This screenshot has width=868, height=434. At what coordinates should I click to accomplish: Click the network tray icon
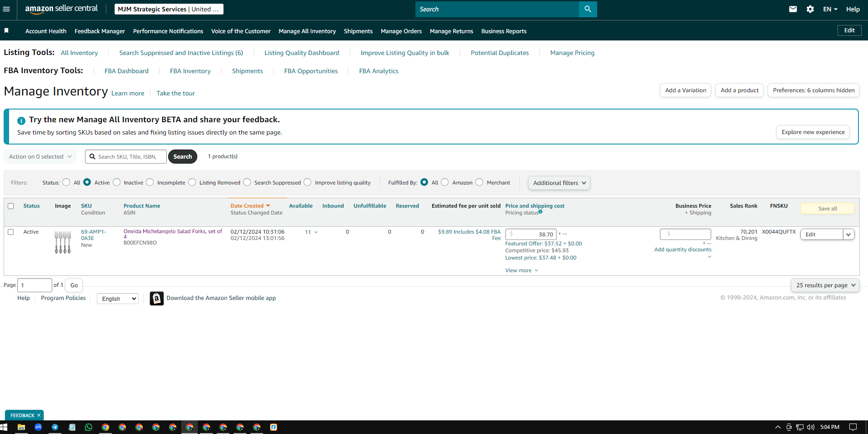coord(800,427)
